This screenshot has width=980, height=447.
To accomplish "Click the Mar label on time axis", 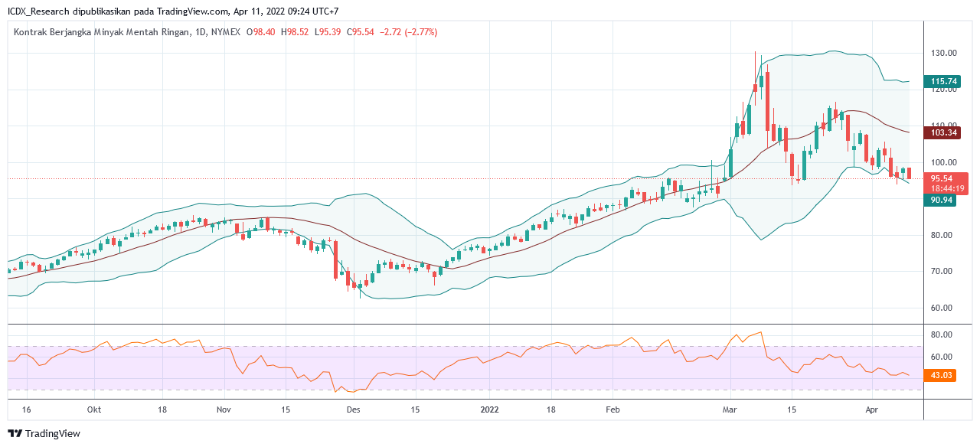I will point(730,410).
